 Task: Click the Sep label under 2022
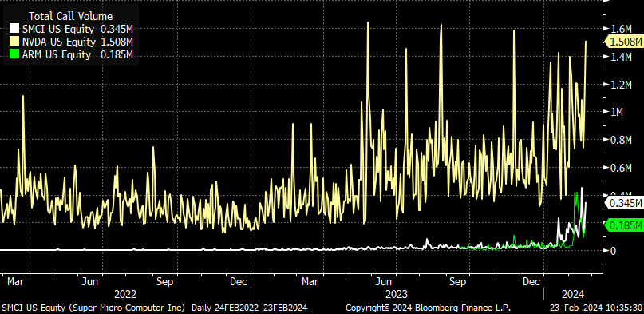[x=164, y=282]
